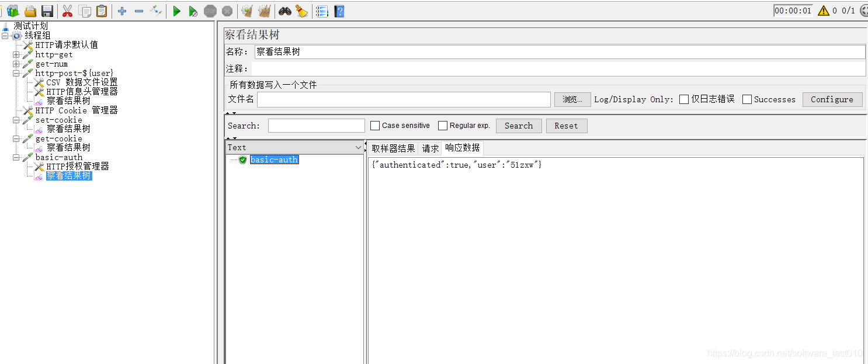Select 察看结果树 under get-cookie
Viewport: 868px width, 364px height.
point(68,148)
